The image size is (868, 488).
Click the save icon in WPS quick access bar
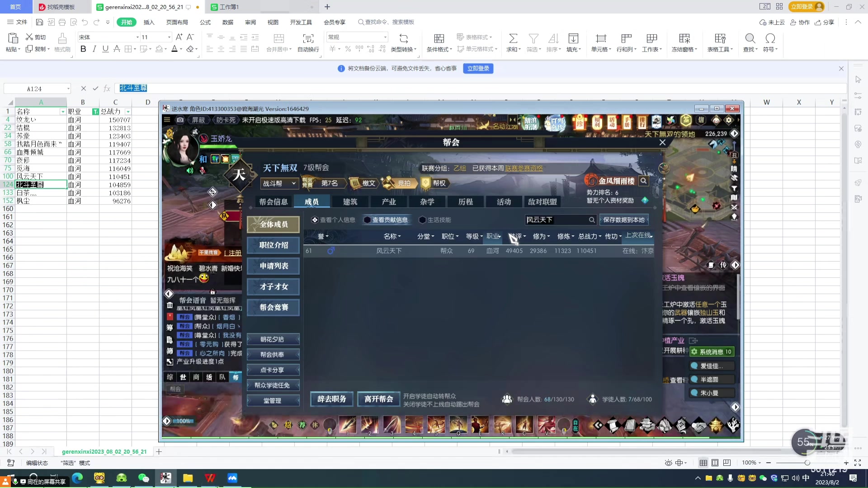[39, 22]
